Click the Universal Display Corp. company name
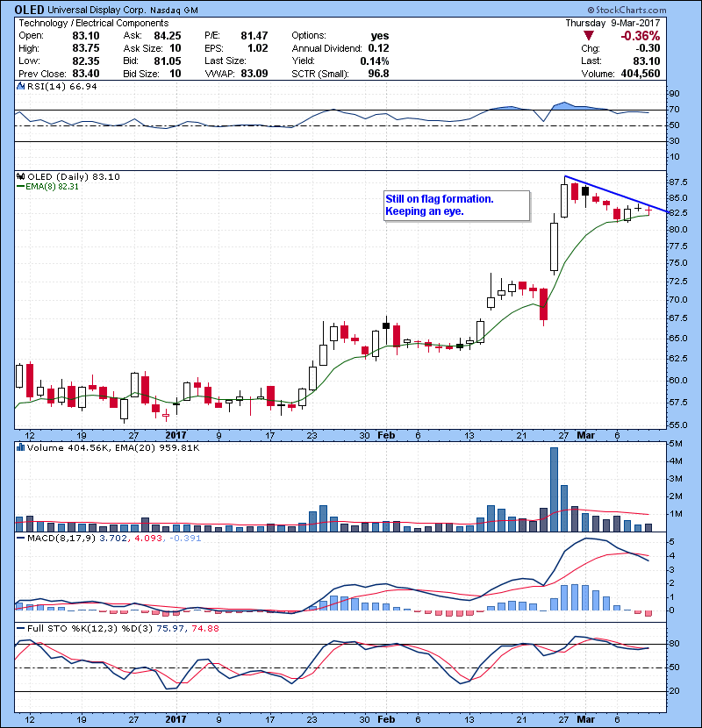 [97, 10]
